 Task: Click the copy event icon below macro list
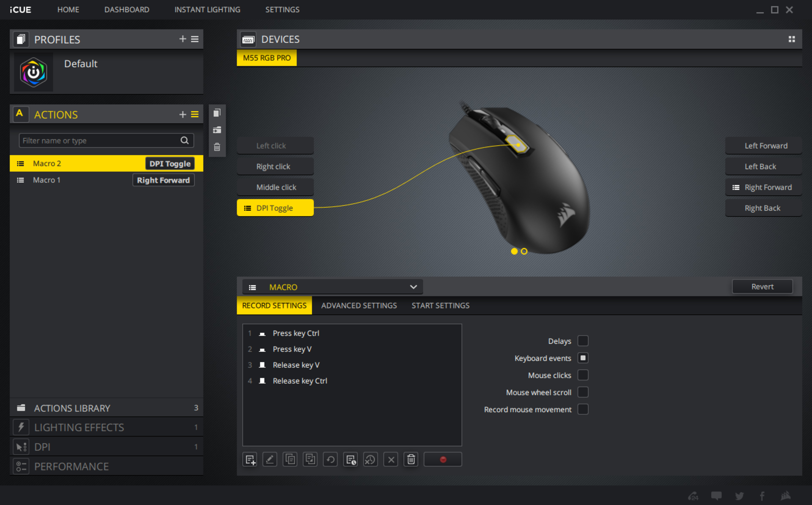coord(290,460)
